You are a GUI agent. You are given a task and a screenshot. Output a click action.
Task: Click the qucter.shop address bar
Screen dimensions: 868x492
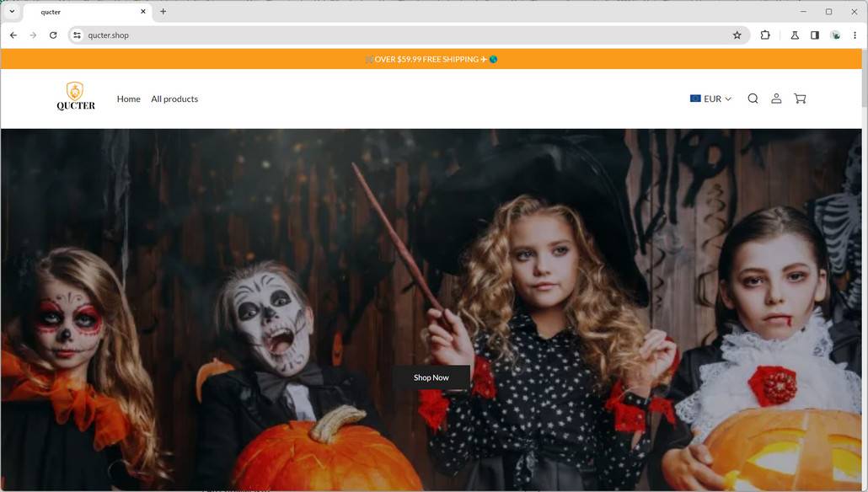[x=407, y=35]
